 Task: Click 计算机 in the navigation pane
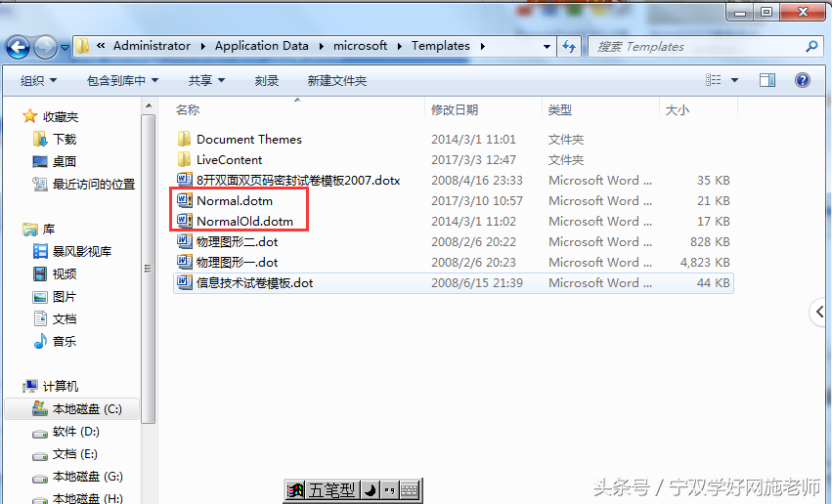(61, 387)
